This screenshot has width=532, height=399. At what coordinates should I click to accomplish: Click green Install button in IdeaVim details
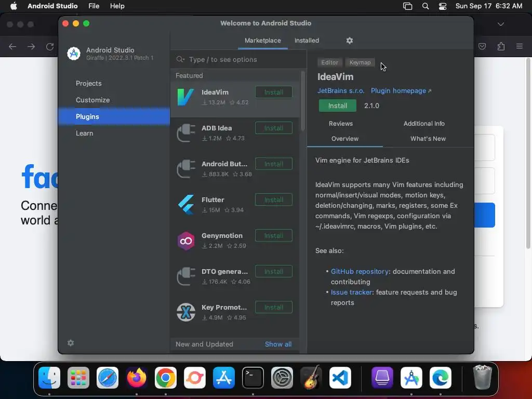pyautogui.click(x=338, y=105)
